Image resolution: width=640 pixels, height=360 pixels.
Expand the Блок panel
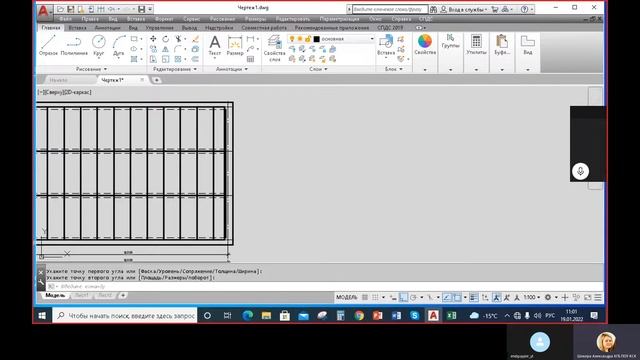tap(394, 69)
